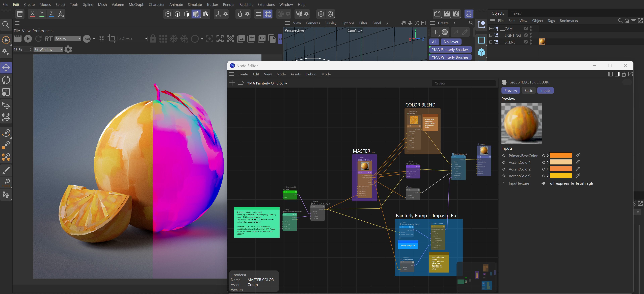Click the Reveal search field
Screen dimensions: 644x294
[464, 83]
